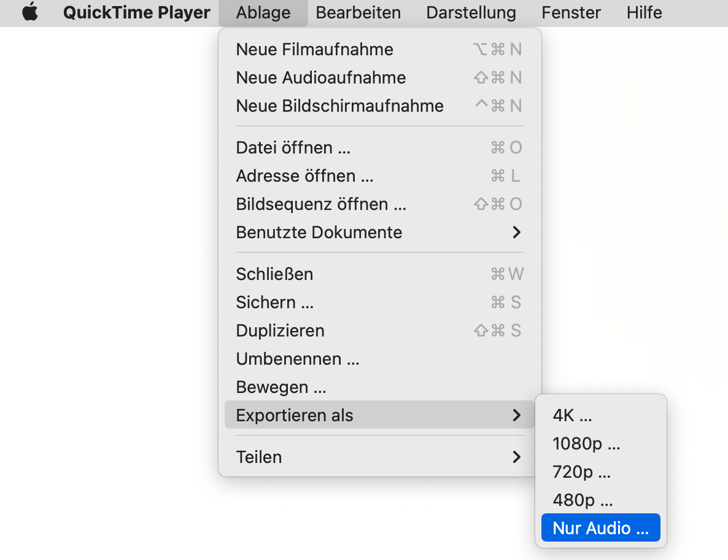Start a Neue Filmaufnahme
728x560 pixels.
pos(314,49)
